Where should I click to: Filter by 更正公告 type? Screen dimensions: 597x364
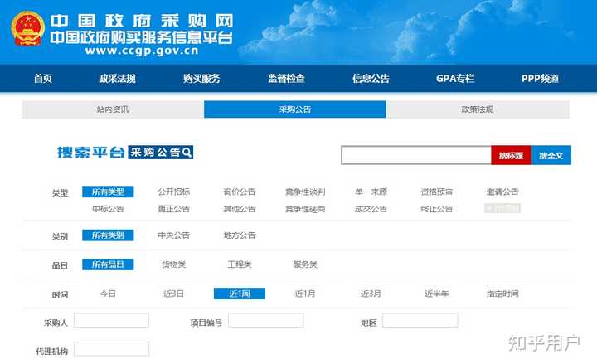click(173, 209)
